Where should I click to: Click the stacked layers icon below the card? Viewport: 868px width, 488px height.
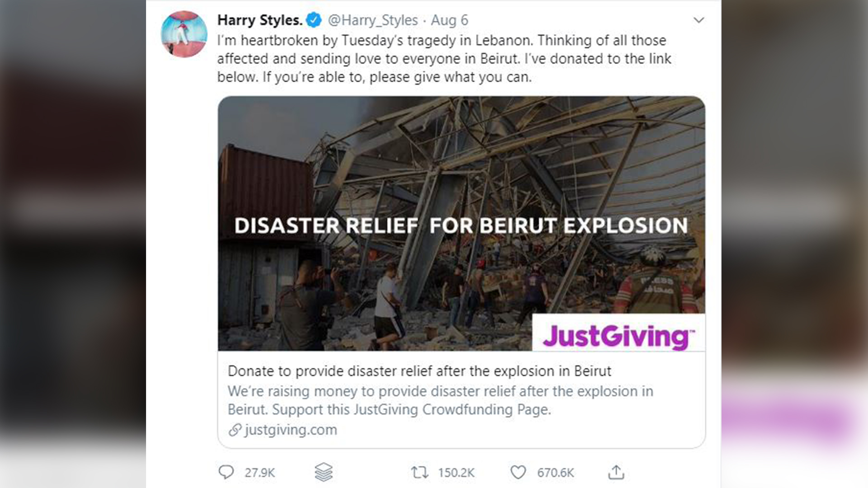(x=324, y=472)
